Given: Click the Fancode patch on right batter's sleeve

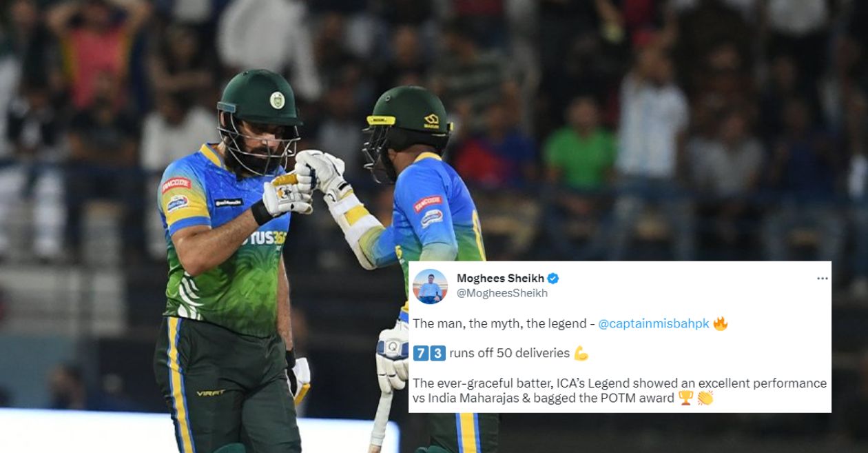Looking at the screenshot, I should pos(427,203).
